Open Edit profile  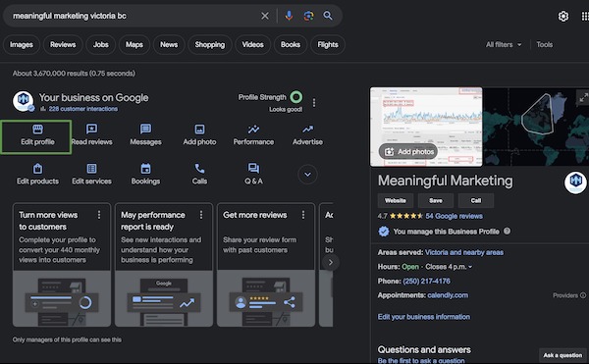point(36,136)
